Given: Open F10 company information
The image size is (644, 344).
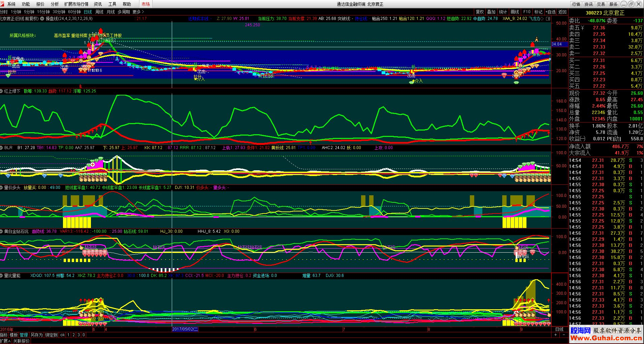Looking at the screenshot, I should [x=527, y=12].
